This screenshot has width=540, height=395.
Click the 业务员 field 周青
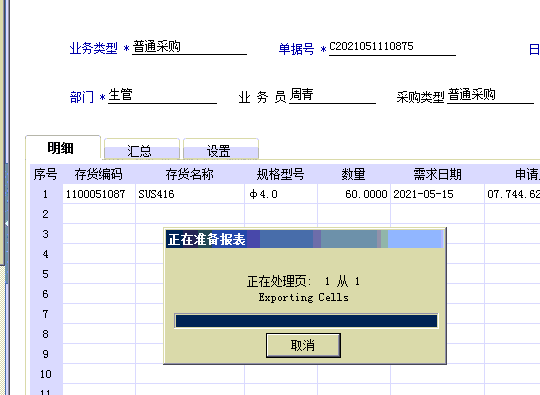pyautogui.click(x=332, y=95)
